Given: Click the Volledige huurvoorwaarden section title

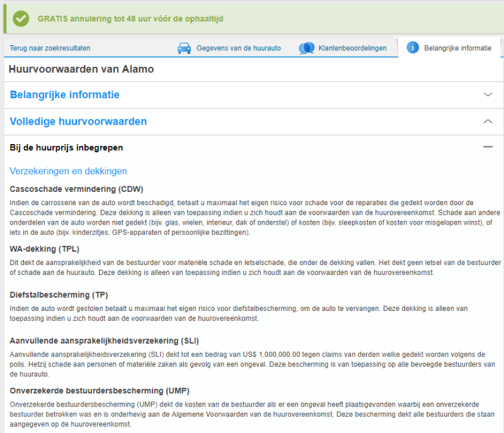Looking at the screenshot, I should pyautogui.click(x=78, y=121).
